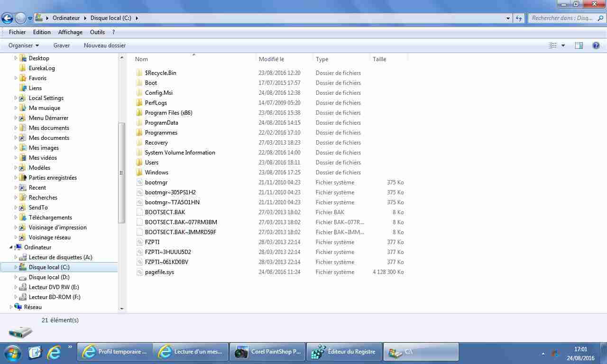This screenshot has height=364, width=607.
Task: Expand the Téléchargements tree node arrow
Action: [x=16, y=217]
